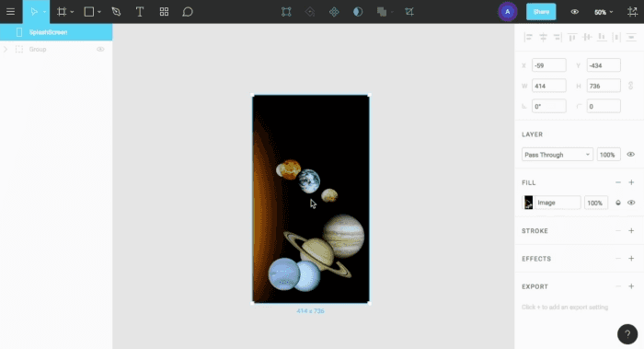644x349 pixels.
Task: Select the Text tool
Action: click(x=140, y=11)
